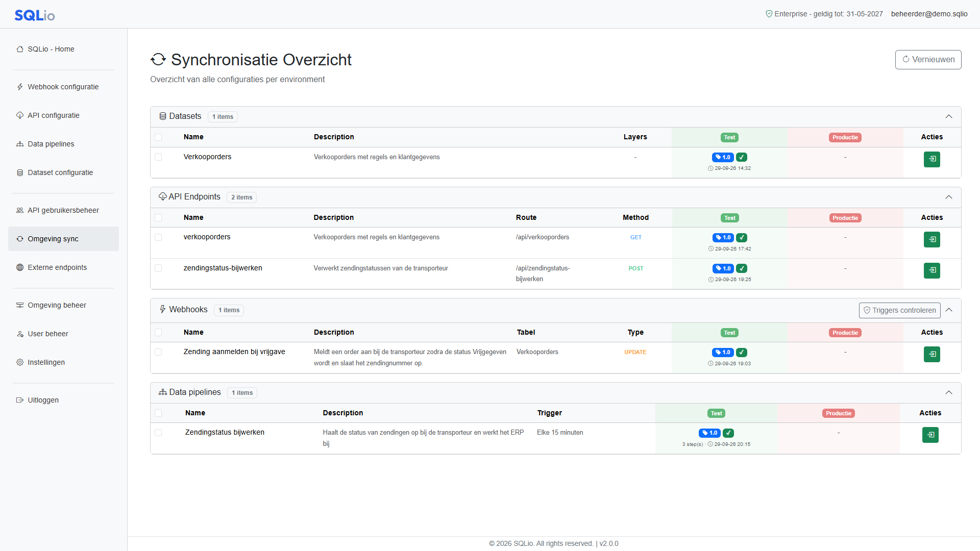This screenshot has height=551, width=980.
Task: Open beheerder@demo.sqlio account link
Action: (x=929, y=14)
